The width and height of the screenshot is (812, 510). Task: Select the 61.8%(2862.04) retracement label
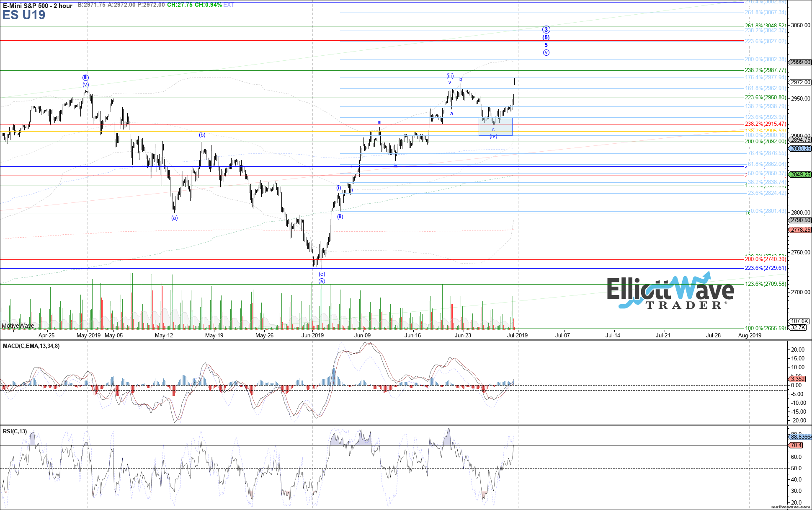(x=767, y=164)
